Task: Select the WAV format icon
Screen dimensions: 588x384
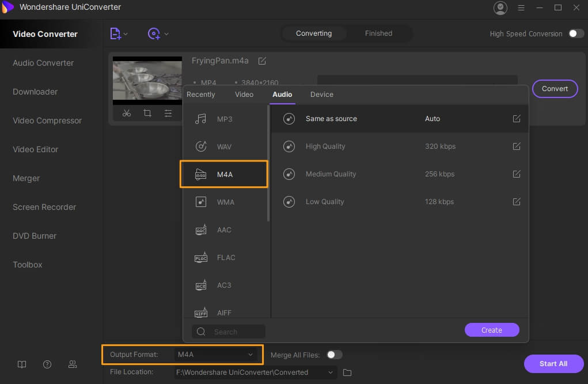Action: click(x=200, y=146)
